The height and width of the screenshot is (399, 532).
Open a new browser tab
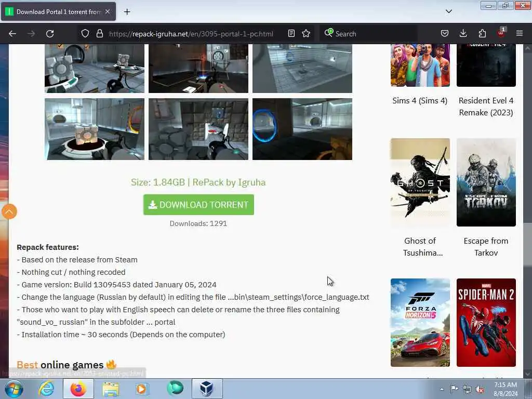point(127,12)
